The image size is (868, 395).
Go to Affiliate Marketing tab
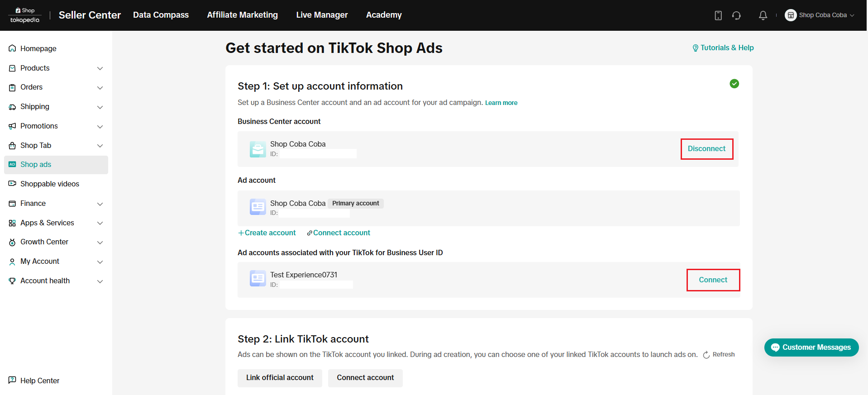[242, 15]
